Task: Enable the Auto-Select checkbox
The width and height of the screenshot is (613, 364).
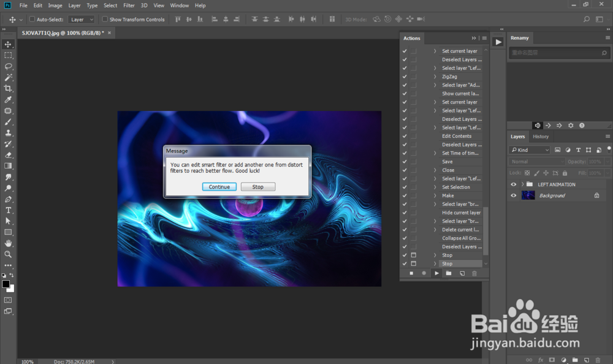Action: (x=32, y=19)
